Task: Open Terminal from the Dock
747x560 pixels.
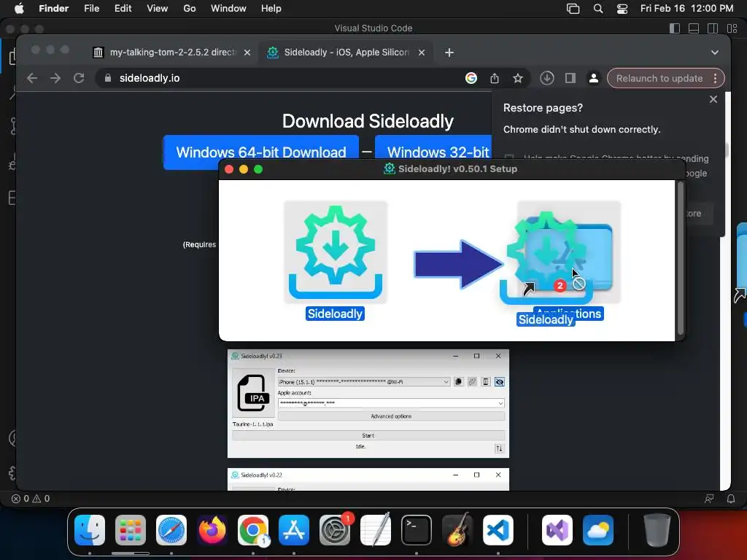Action: [x=417, y=530]
